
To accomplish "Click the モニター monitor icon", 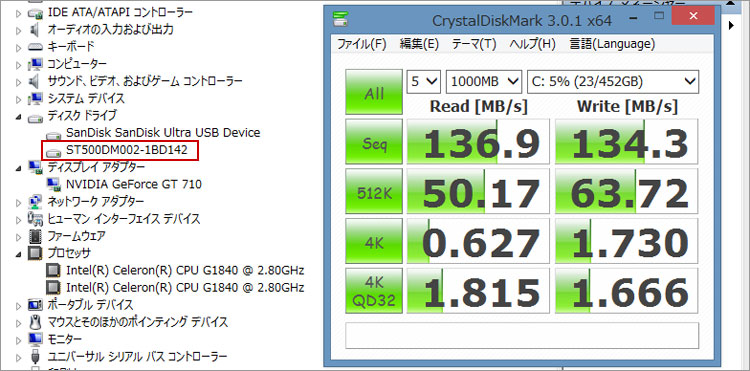I will pyautogui.click(x=35, y=339).
